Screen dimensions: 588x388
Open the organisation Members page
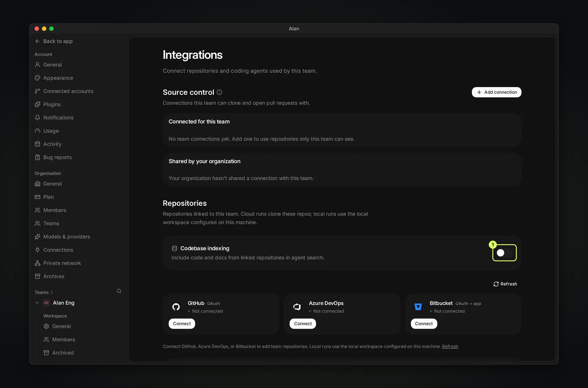click(x=55, y=210)
